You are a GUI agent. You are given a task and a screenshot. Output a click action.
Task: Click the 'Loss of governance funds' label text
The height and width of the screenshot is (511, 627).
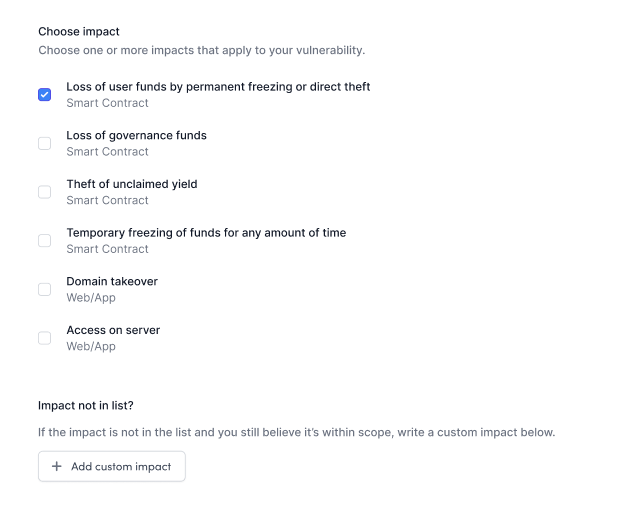point(136,135)
